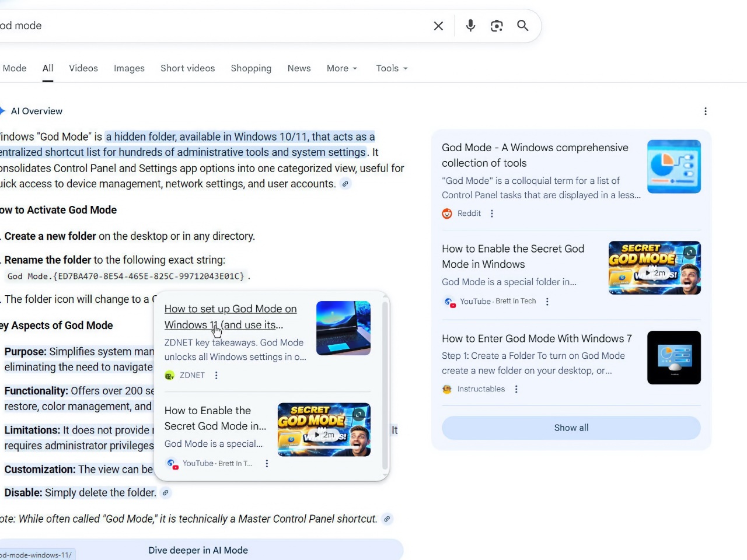
Task: Click citation link icon after Disable line
Action: [166, 493]
